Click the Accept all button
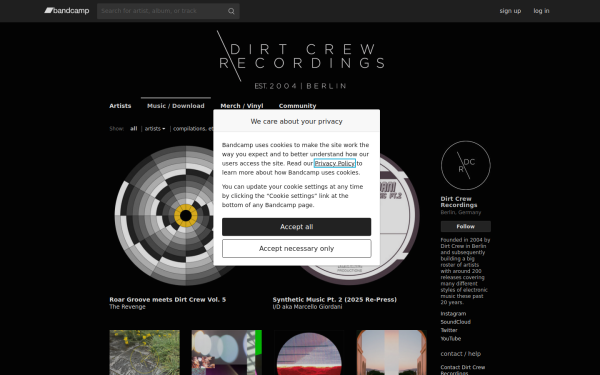This screenshot has width=600, height=375. coord(297,227)
